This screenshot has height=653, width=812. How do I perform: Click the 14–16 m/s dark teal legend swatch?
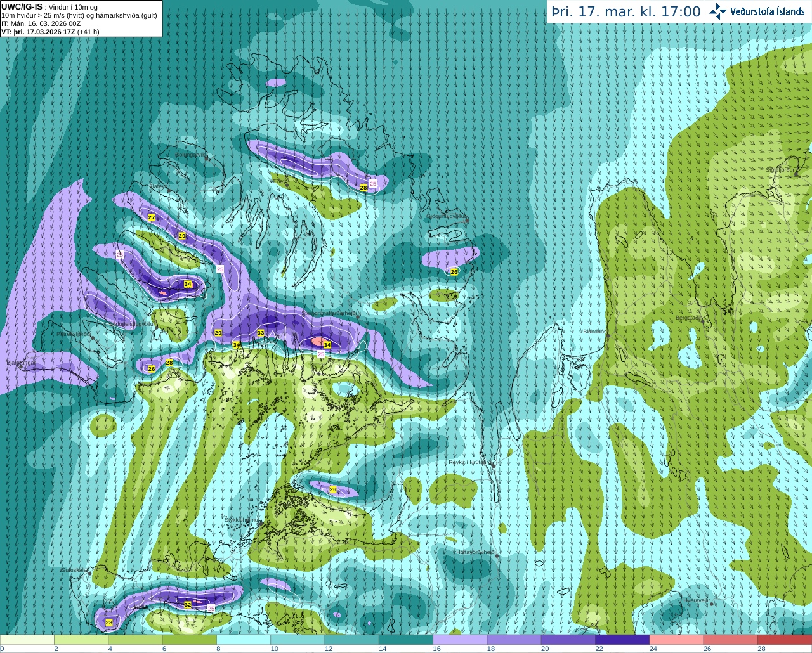pyautogui.click(x=406, y=640)
